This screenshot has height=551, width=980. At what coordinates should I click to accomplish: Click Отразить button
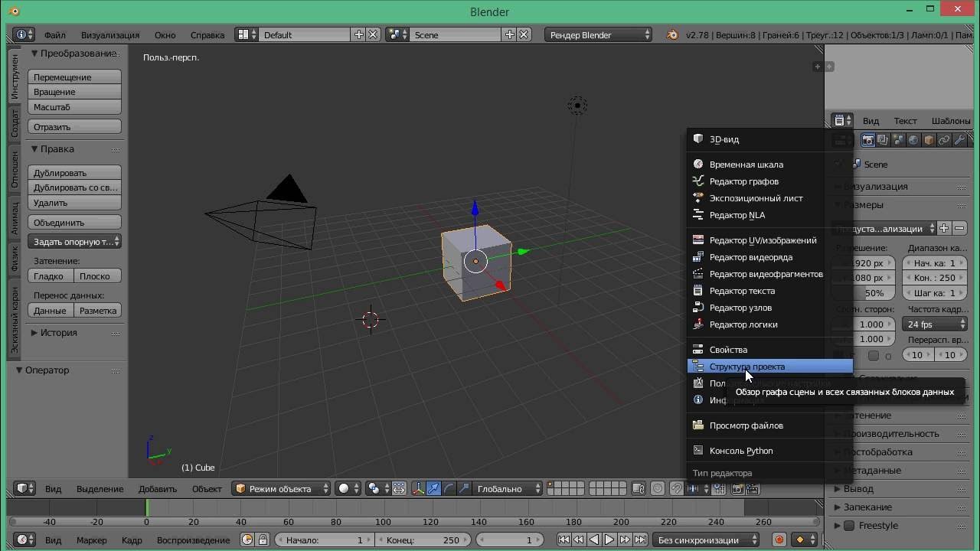coord(75,127)
